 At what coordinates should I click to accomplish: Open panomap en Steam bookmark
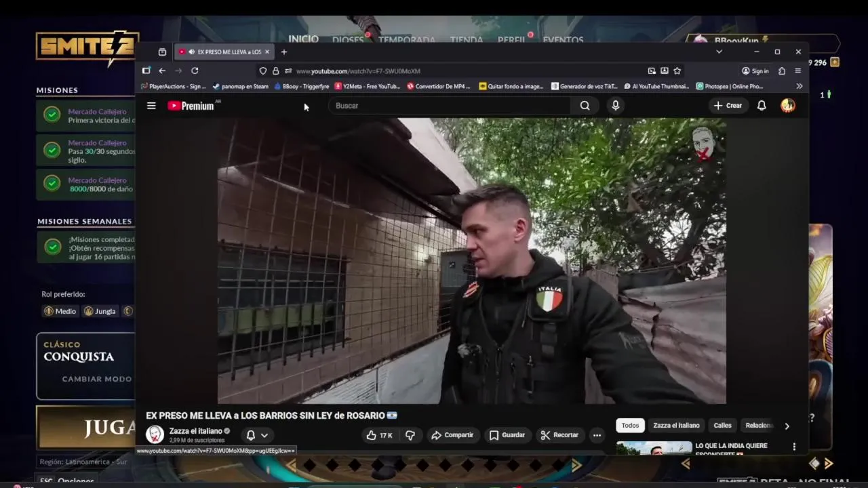(241, 86)
